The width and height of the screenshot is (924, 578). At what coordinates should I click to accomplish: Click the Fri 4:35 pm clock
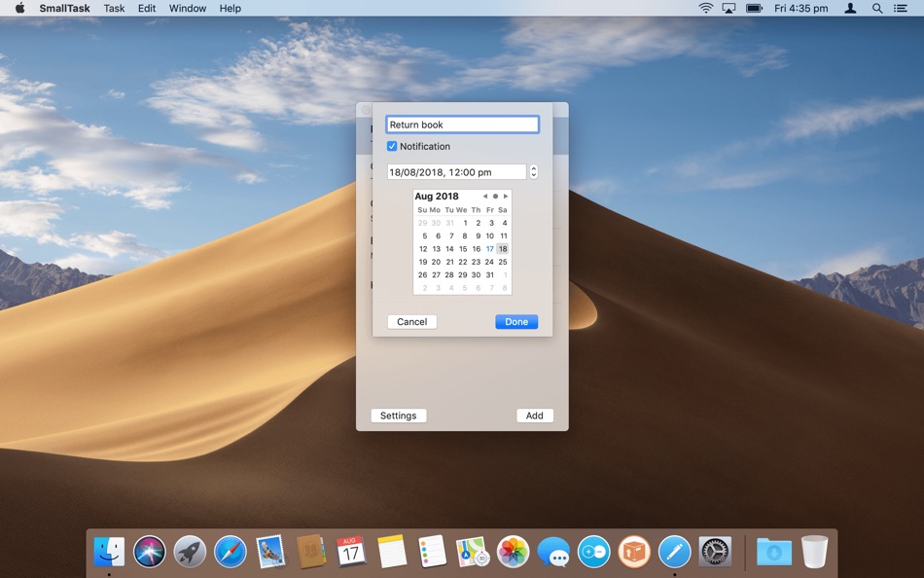[x=800, y=8]
